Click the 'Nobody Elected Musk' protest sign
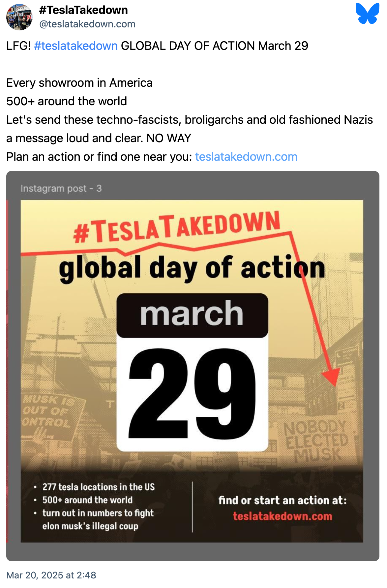This screenshot has width=387, height=588. tap(316, 441)
